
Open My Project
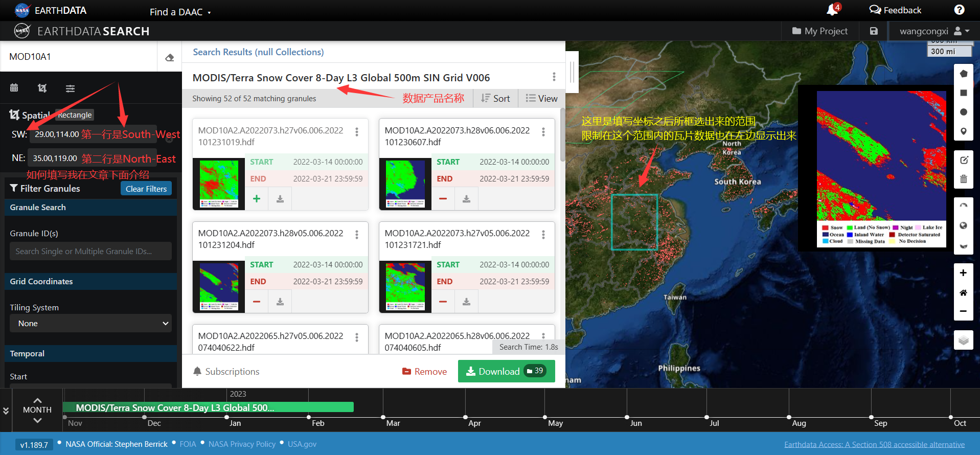click(x=819, y=31)
